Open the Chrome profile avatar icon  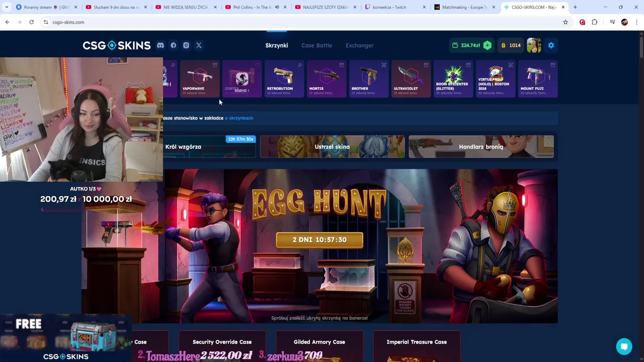click(624, 22)
